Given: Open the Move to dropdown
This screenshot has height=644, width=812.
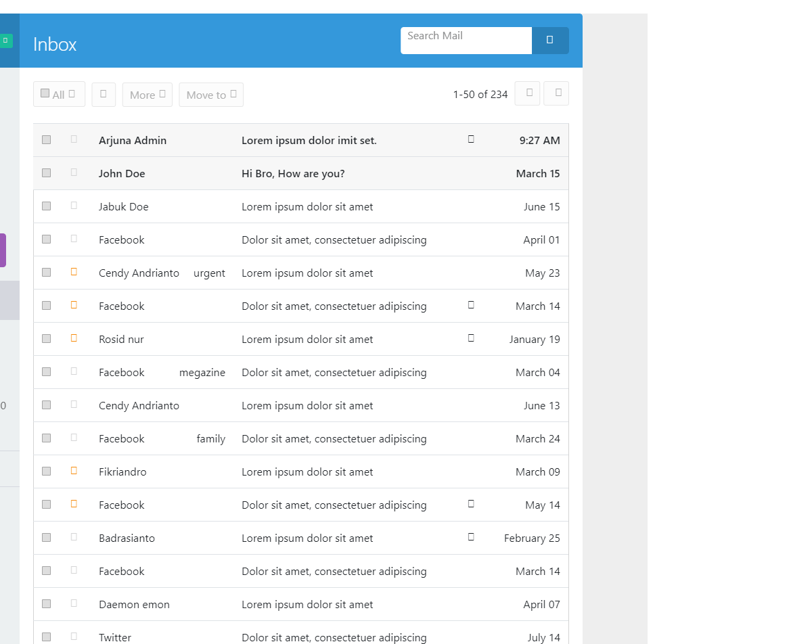Looking at the screenshot, I should (210, 94).
